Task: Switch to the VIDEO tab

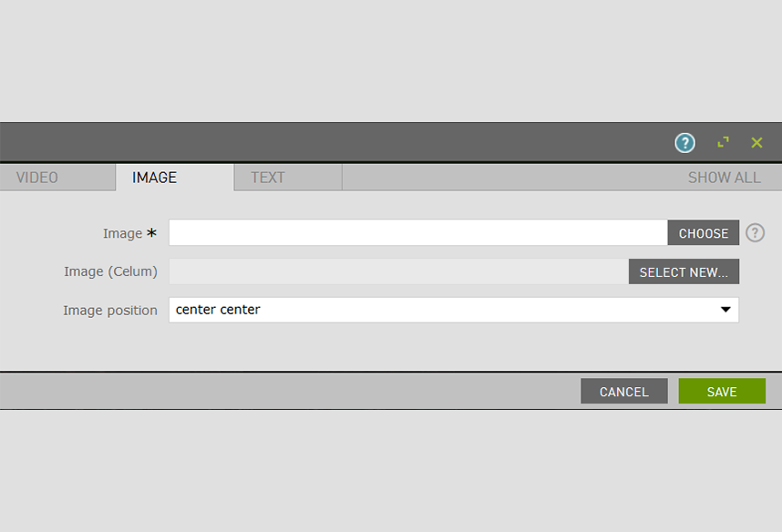Action: [57, 178]
